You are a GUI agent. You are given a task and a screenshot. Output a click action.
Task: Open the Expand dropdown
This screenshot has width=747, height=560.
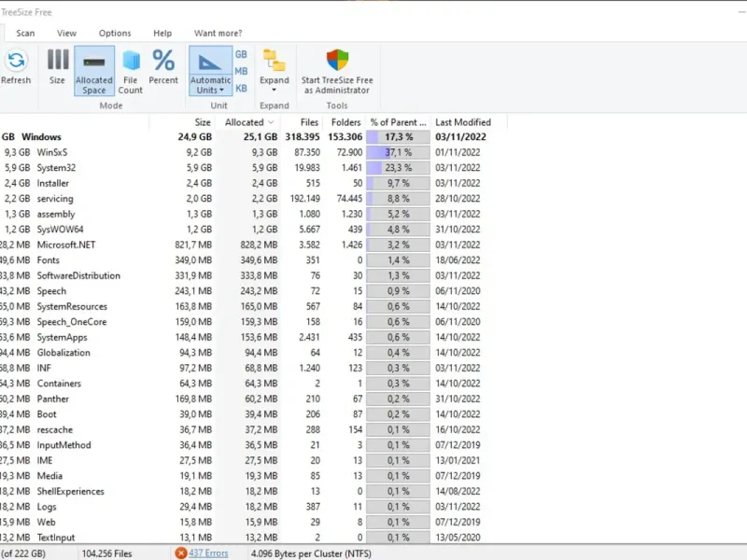tap(274, 72)
